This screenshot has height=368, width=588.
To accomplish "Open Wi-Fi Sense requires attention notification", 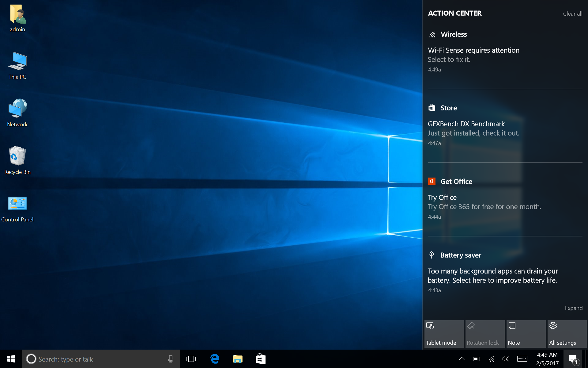I will click(x=505, y=60).
